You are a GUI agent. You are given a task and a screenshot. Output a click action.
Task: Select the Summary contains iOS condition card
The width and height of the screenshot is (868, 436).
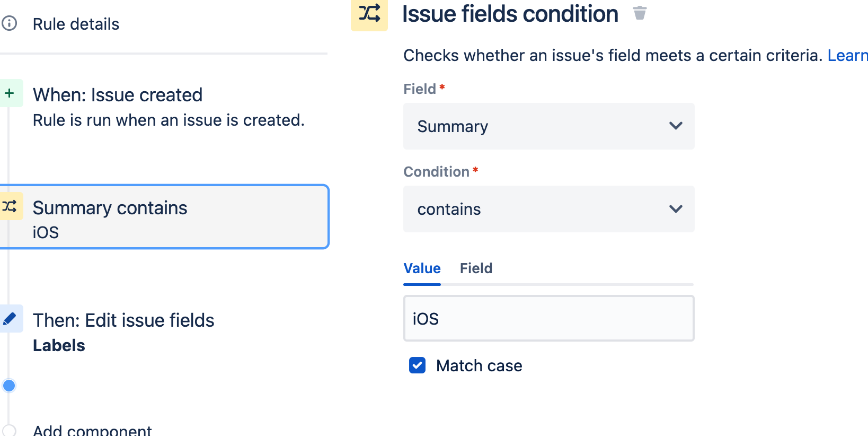tap(164, 217)
